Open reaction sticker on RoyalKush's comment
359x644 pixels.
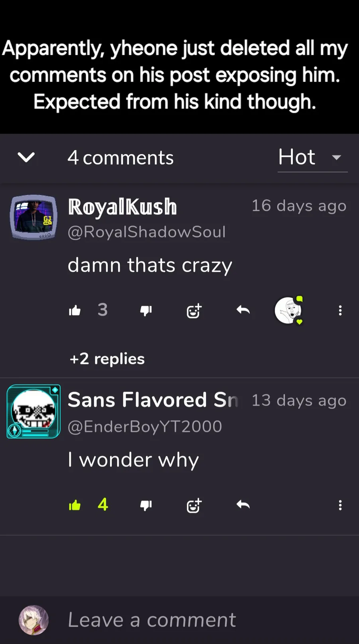[289, 311]
